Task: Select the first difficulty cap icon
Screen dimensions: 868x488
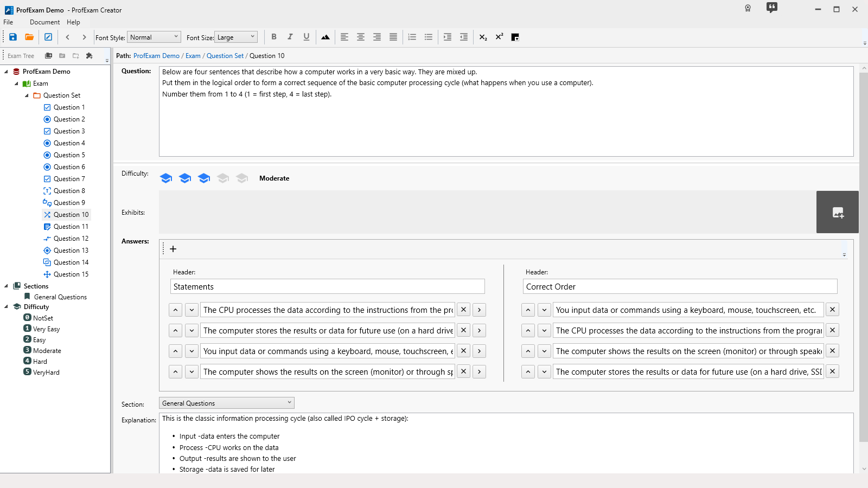Action: [166, 178]
